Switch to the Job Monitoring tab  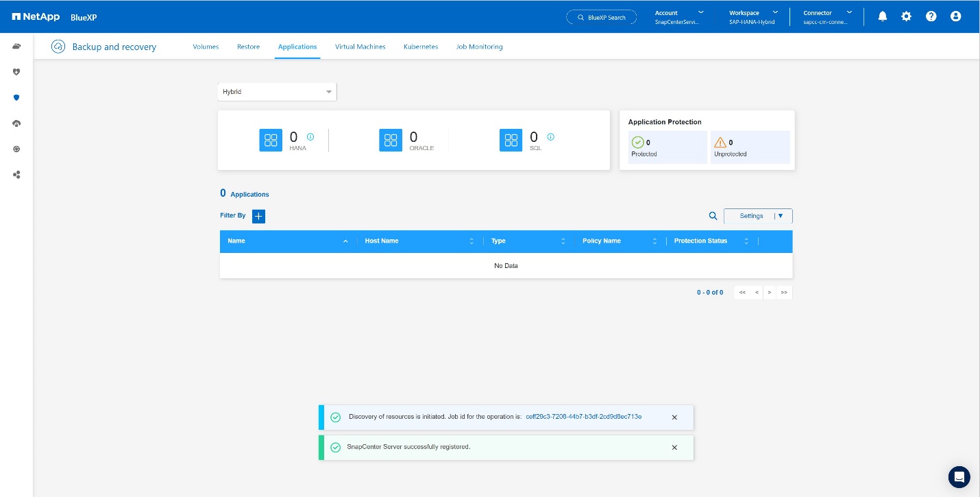pos(479,47)
